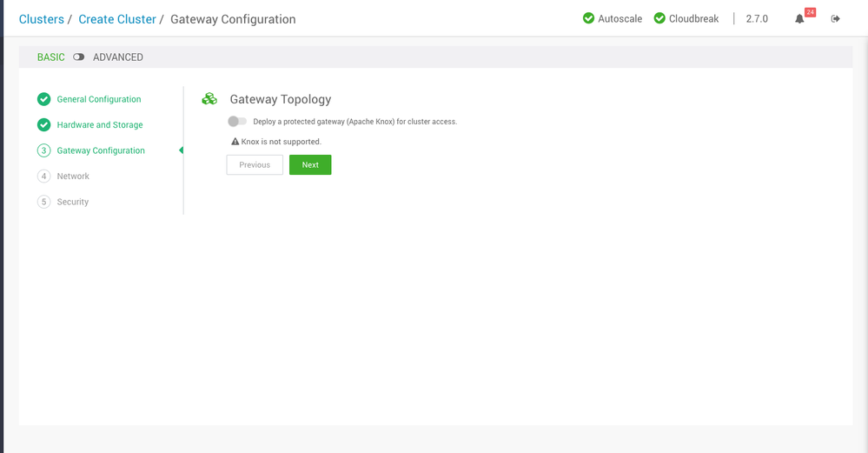Click the red 24 notification badge
The image size is (868, 453).
(810, 12)
